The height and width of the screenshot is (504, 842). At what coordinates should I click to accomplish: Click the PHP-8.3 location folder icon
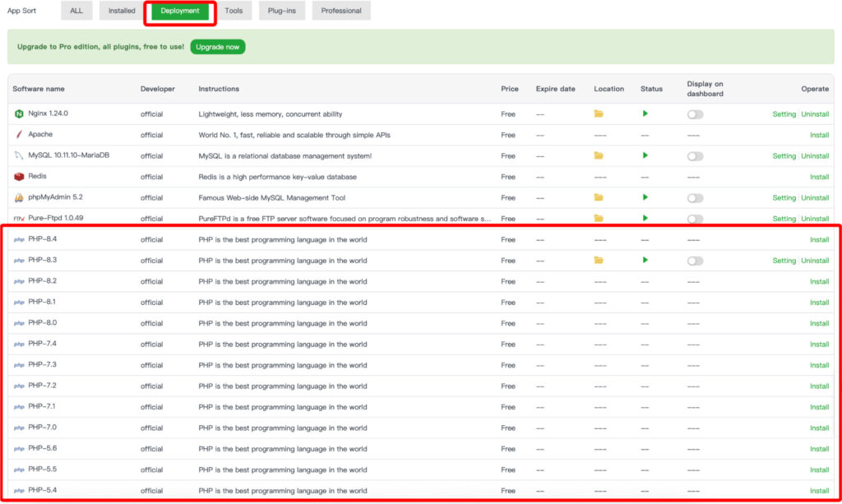click(x=599, y=261)
